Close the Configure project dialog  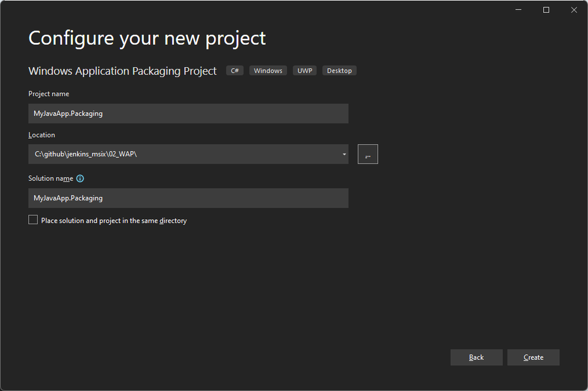574,10
